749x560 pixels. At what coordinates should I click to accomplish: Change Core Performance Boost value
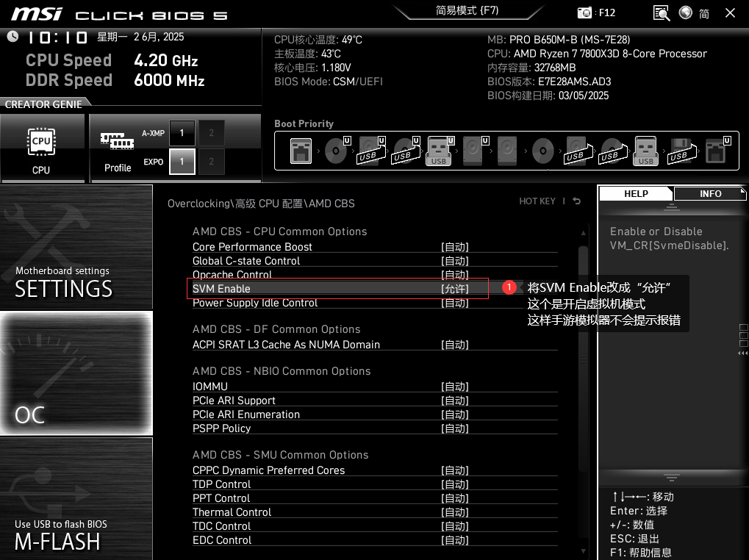pos(455,247)
